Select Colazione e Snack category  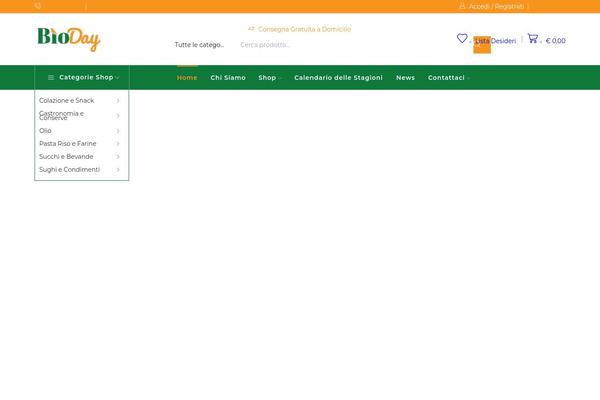coord(67,100)
